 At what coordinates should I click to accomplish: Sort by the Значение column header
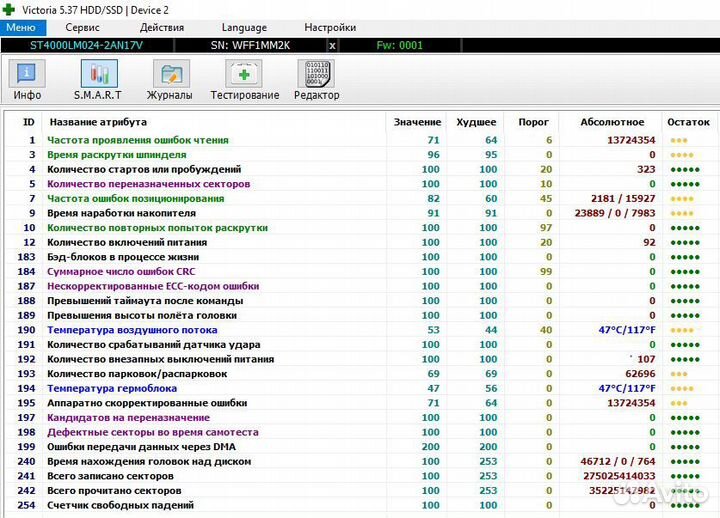point(417,122)
